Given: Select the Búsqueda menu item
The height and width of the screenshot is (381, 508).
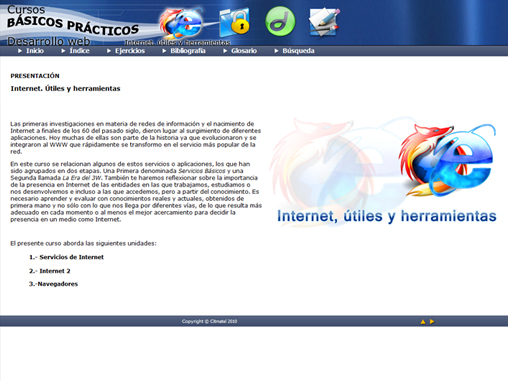Looking at the screenshot, I should point(298,51).
